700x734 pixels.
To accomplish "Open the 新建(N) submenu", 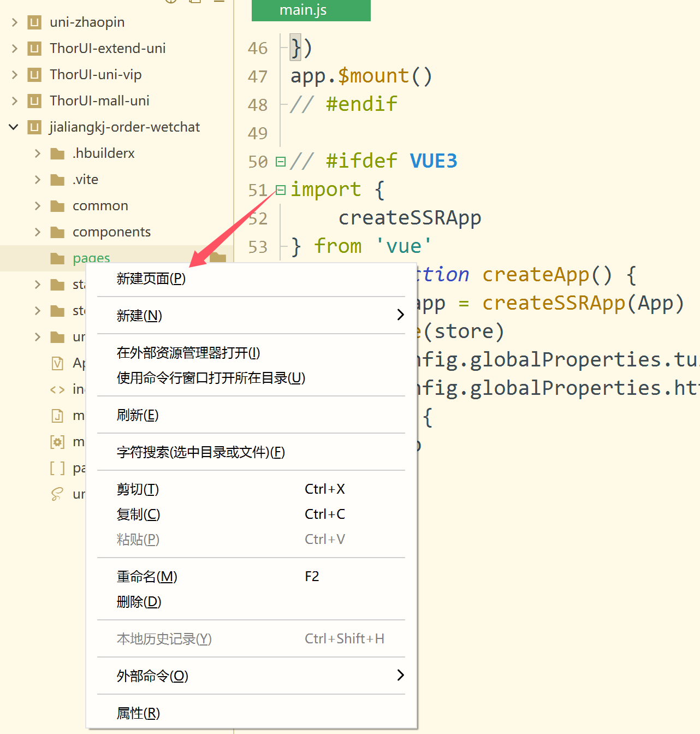I will pyautogui.click(x=251, y=316).
